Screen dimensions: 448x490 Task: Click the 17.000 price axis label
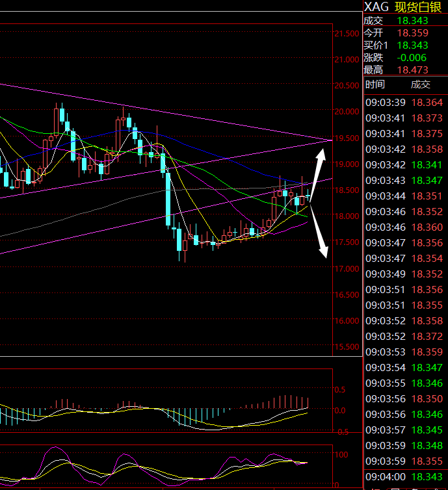pos(347,269)
